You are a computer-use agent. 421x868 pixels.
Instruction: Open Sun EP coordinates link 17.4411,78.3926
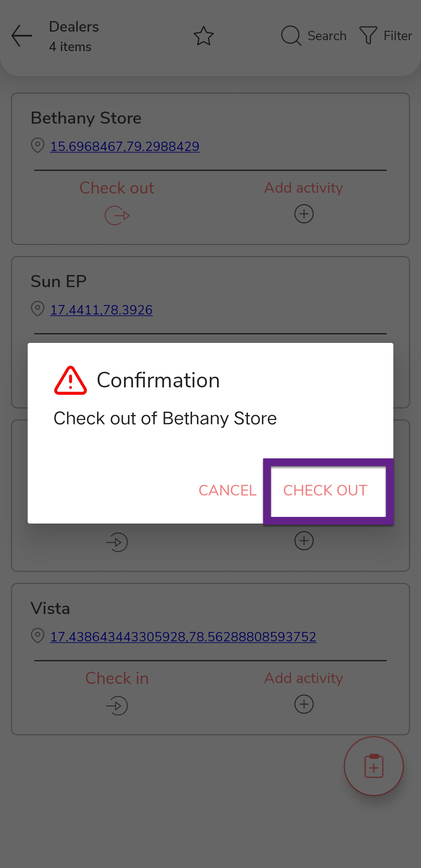pyautogui.click(x=101, y=310)
